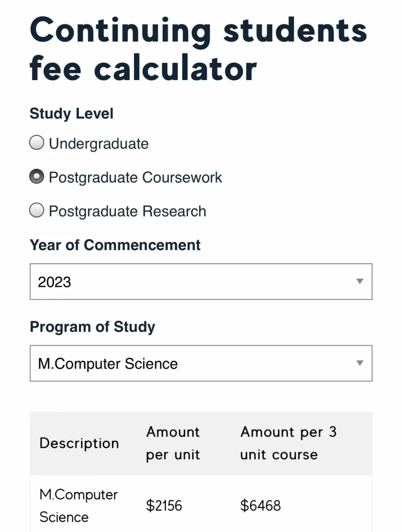
Task: Click the $6468 course amount
Action: (x=261, y=506)
